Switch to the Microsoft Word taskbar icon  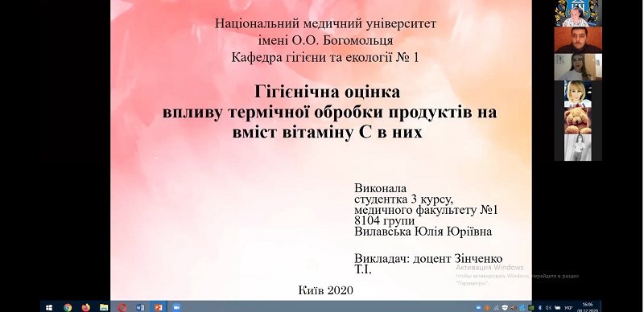[x=140, y=307]
